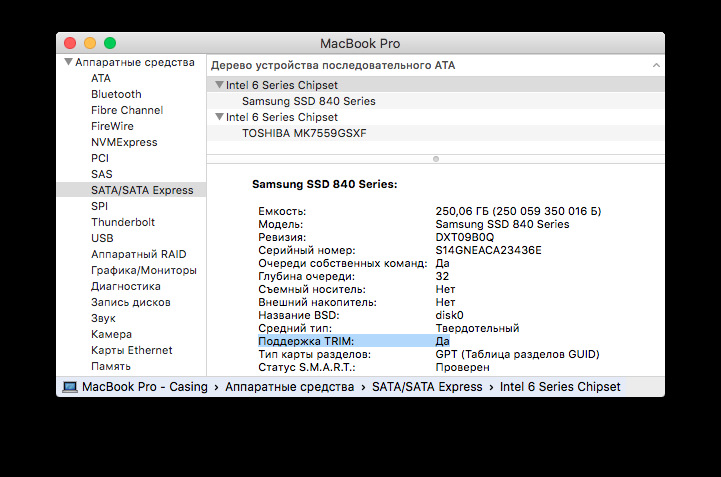Click the highlighted Поддержка TRIM label
Image resolution: width=721 pixels, height=477 pixels.
pos(306,341)
